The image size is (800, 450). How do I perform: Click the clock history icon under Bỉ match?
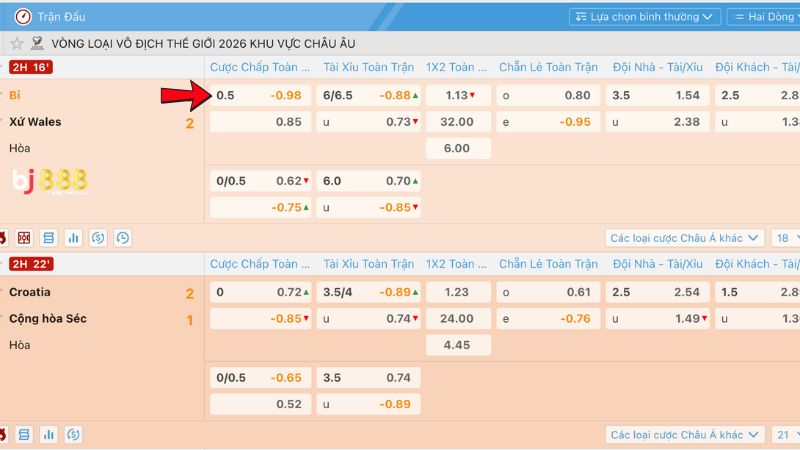(122, 238)
